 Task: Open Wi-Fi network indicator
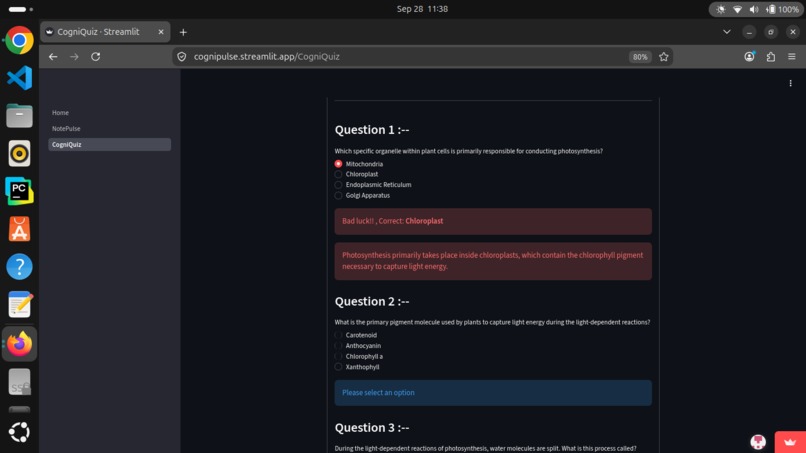coord(737,9)
